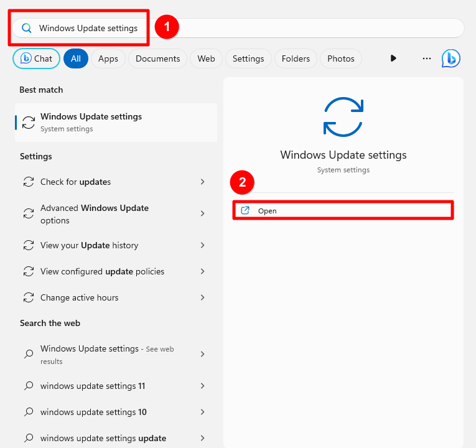Open the three-dot more options menu

(427, 58)
